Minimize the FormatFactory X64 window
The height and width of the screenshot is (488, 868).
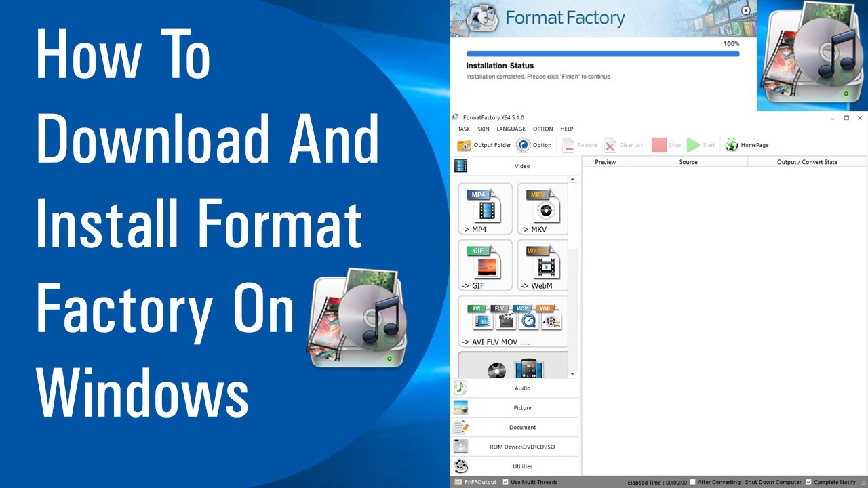(833, 117)
